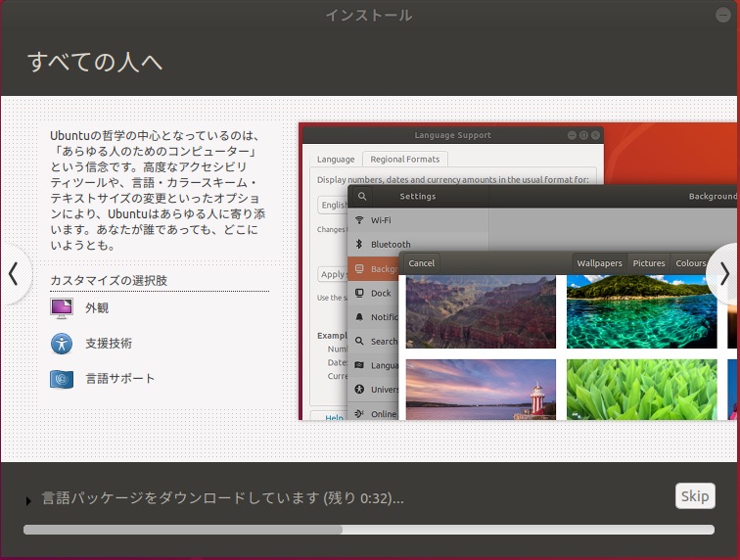Click the 言語サポート label
Viewport: 740px width, 560px height.
point(119,379)
